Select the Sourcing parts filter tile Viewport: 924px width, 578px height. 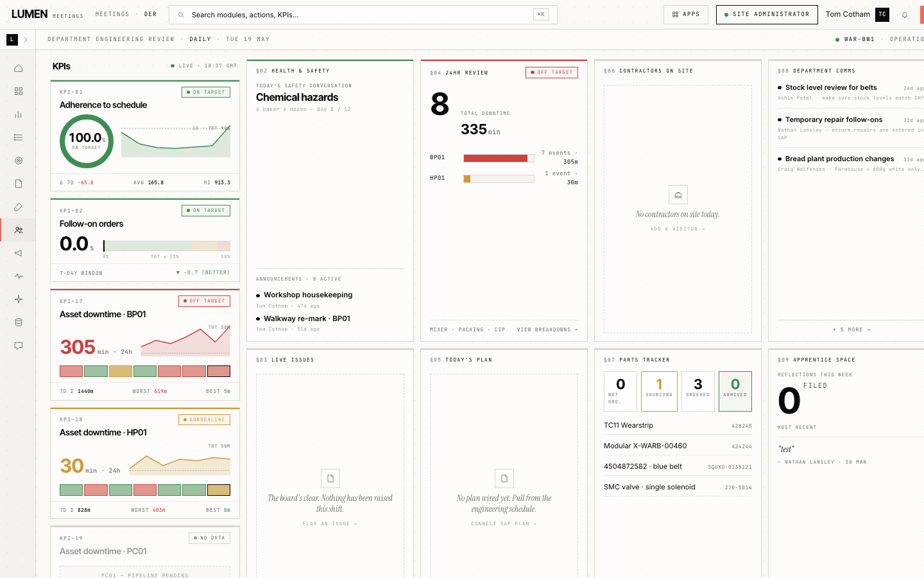pos(659,391)
